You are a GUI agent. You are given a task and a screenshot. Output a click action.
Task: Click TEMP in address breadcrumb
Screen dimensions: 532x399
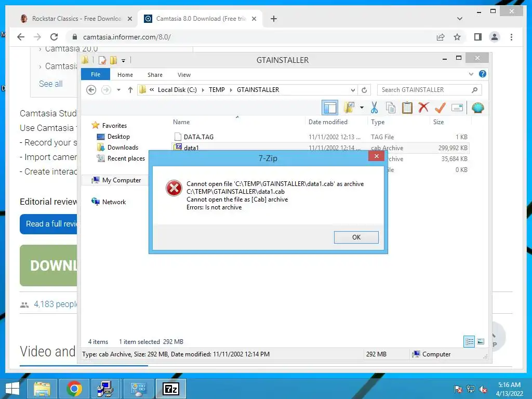217,90
